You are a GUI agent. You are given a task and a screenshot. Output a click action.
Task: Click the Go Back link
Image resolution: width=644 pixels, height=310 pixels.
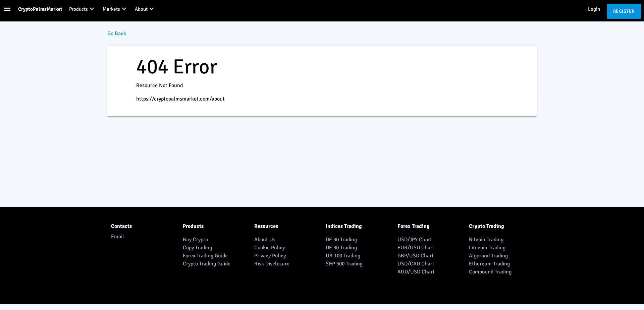tap(116, 34)
